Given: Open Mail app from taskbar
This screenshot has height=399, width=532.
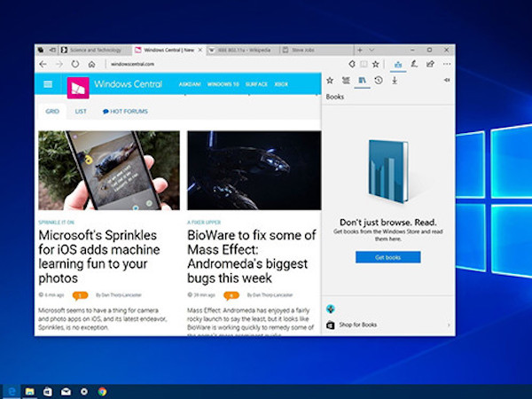Looking at the screenshot, I should [x=66, y=392].
